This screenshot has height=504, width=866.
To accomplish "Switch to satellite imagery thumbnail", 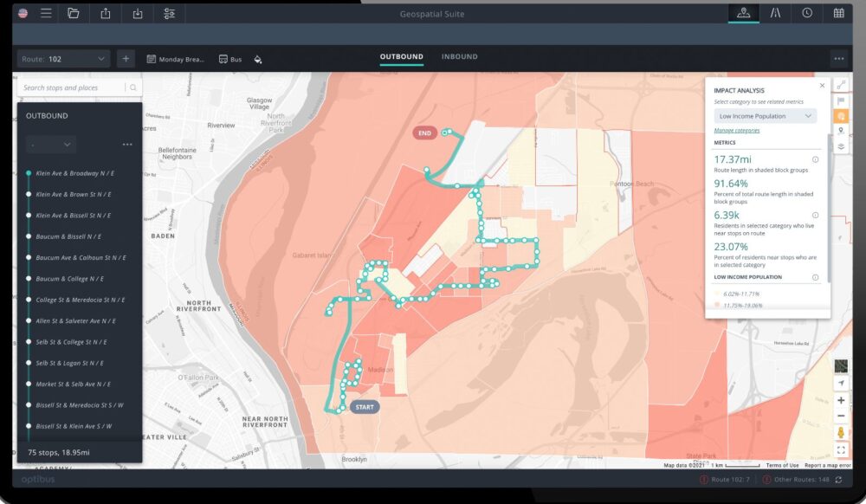I will pos(841,366).
